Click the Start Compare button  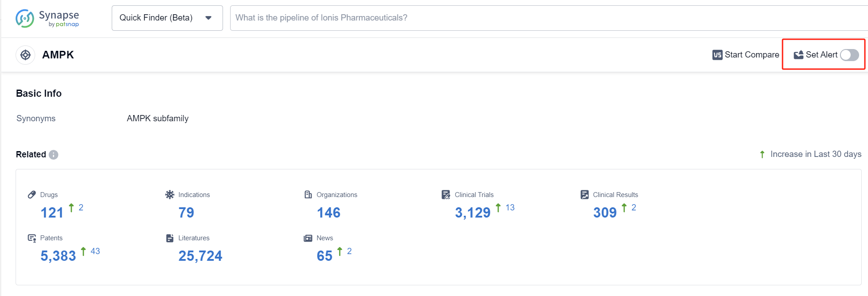(746, 55)
